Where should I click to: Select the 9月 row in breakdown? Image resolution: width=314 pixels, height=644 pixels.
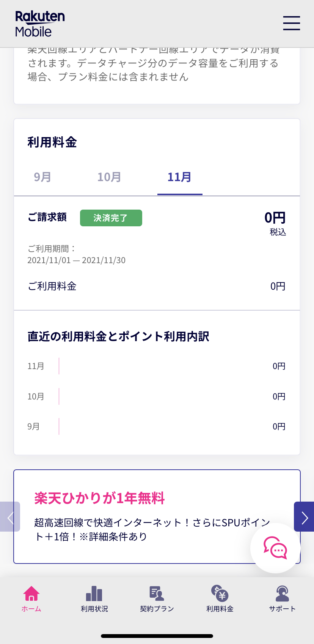(156, 426)
